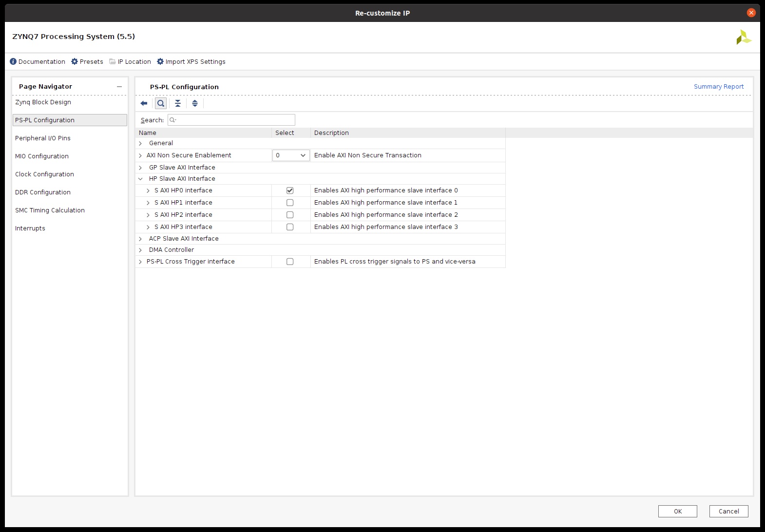The image size is (765, 532).
Task: Click 'Enables AXI high performance slave interface 3' text
Action: (x=386, y=227)
